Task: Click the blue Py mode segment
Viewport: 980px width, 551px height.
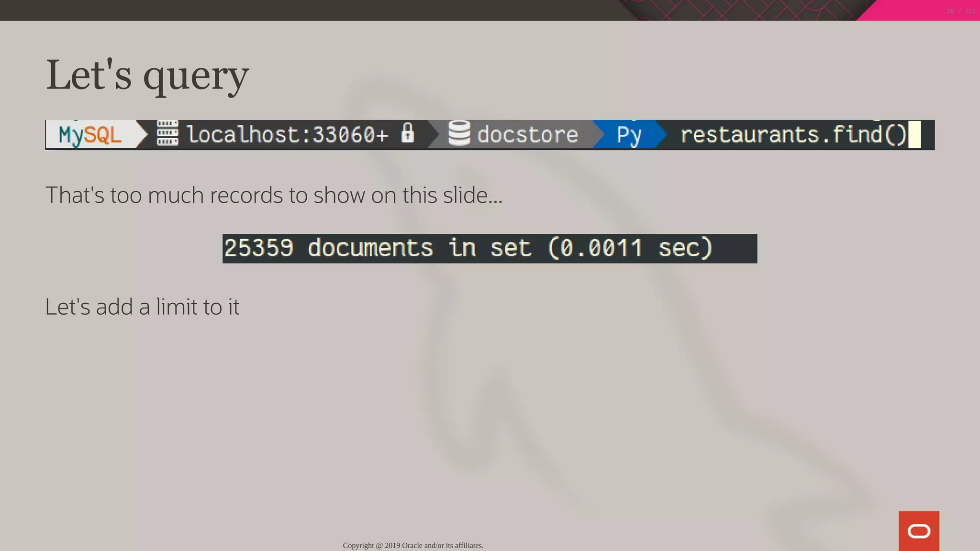Action: [628, 135]
